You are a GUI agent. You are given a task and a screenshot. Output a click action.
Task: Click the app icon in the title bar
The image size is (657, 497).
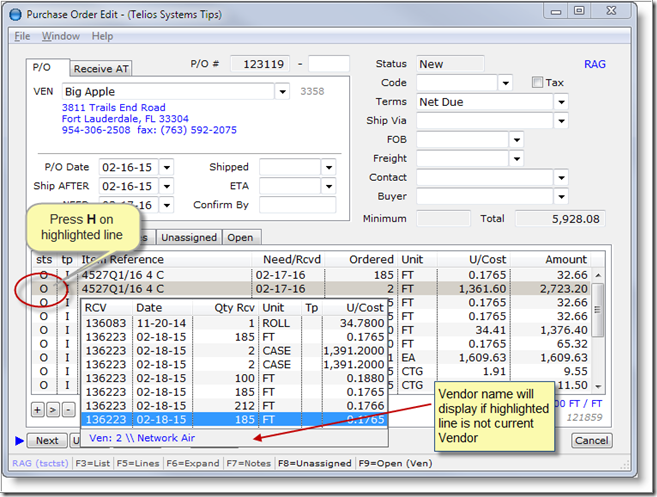14,16
